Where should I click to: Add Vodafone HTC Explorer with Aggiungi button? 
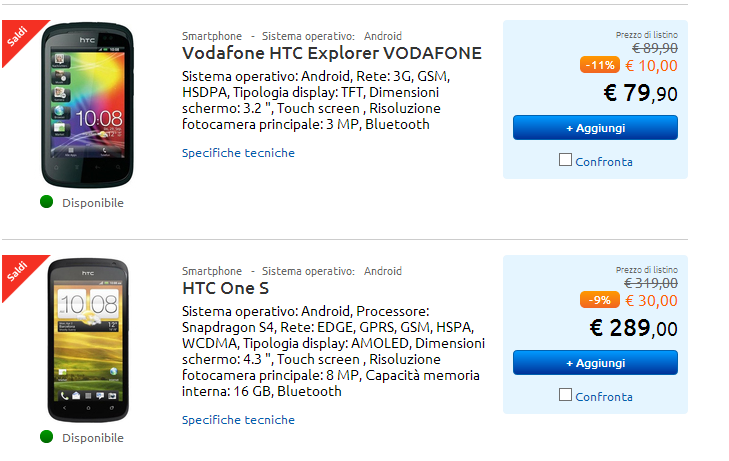(x=595, y=128)
